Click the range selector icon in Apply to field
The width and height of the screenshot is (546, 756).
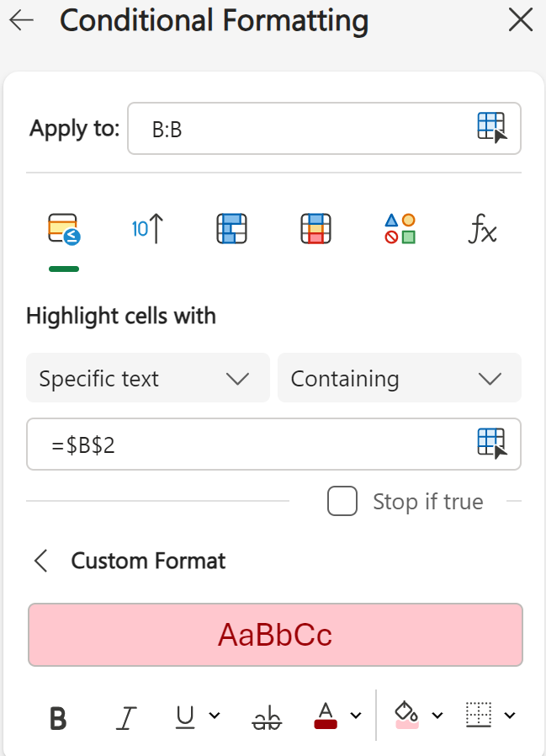[492, 128]
